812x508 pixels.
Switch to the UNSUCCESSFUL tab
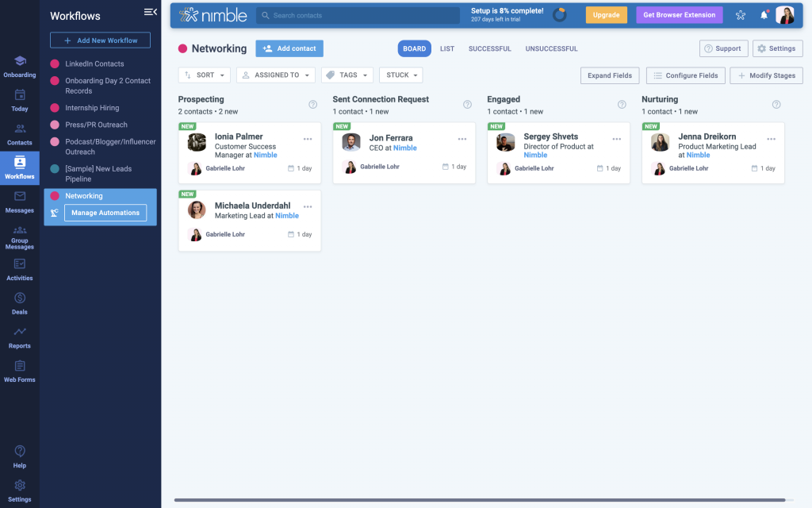coord(551,48)
